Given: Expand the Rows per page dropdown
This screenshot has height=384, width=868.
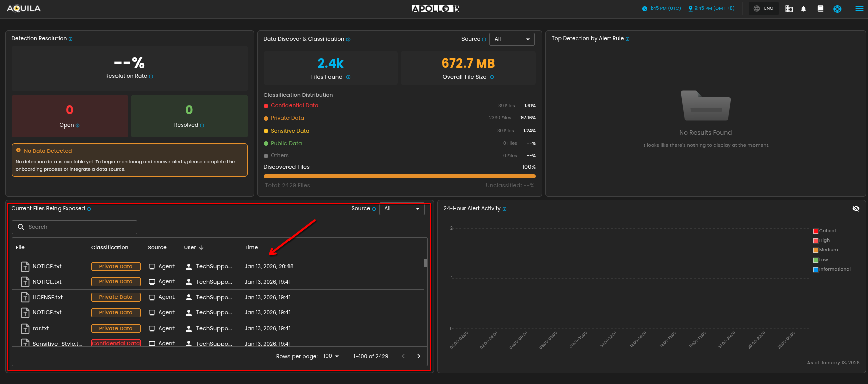Looking at the screenshot, I should (x=331, y=356).
